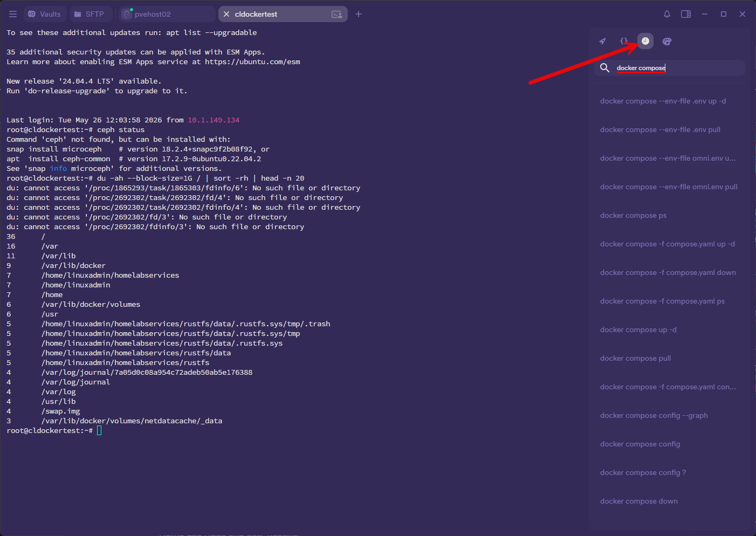This screenshot has height=536, width=756.
Task: Pick the truncated 'docker compose --env-file omni.env u...' entry
Action: tap(670, 158)
